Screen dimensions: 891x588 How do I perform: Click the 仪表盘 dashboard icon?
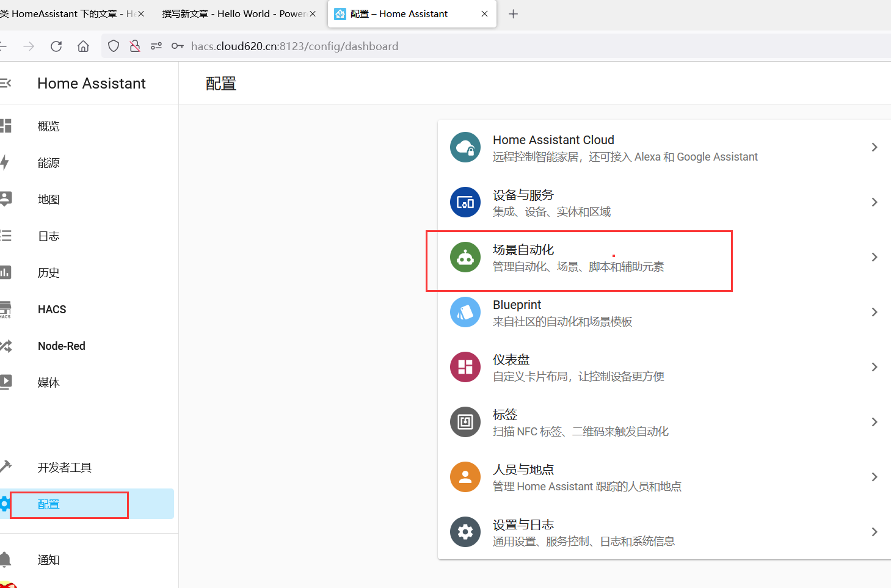[x=465, y=367]
